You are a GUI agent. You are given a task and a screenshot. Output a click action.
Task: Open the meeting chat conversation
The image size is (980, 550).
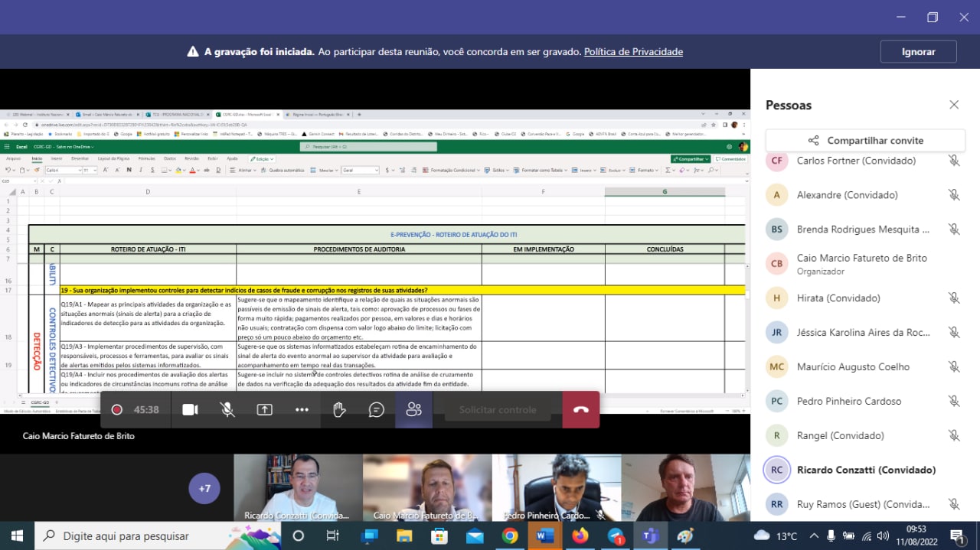[376, 409]
